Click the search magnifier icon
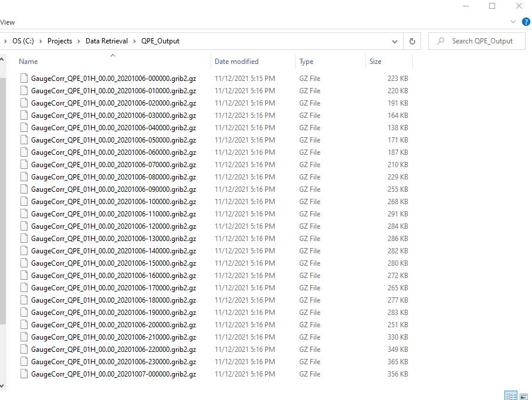Viewport: 532px width, 400px height. [x=440, y=41]
